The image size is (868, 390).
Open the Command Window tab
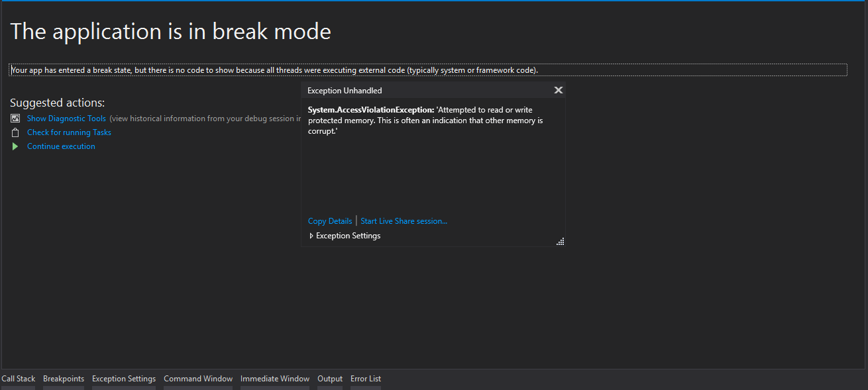pos(197,378)
